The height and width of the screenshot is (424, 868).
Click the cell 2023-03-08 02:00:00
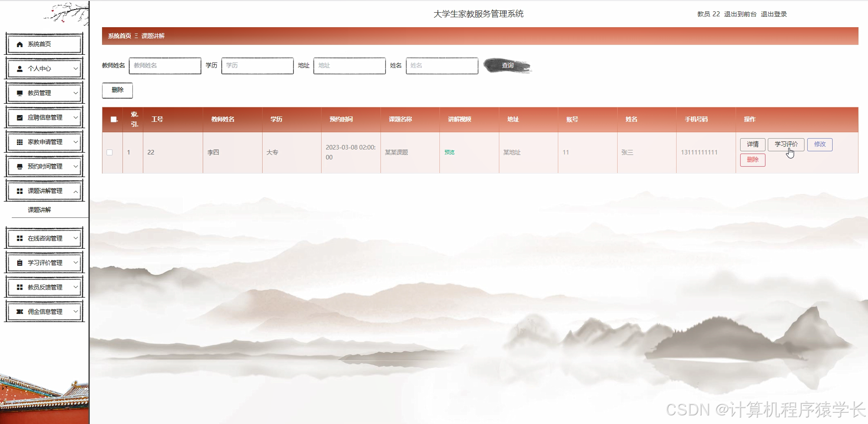[x=351, y=153]
